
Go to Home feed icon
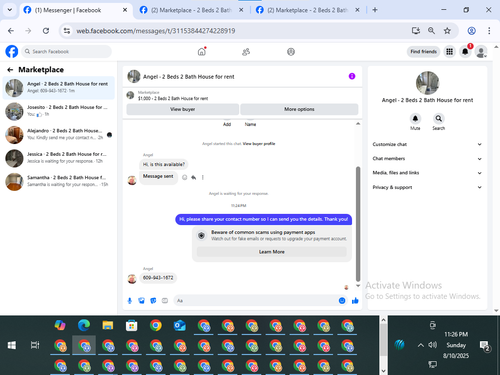pyautogui.click(x=202, y=52)
